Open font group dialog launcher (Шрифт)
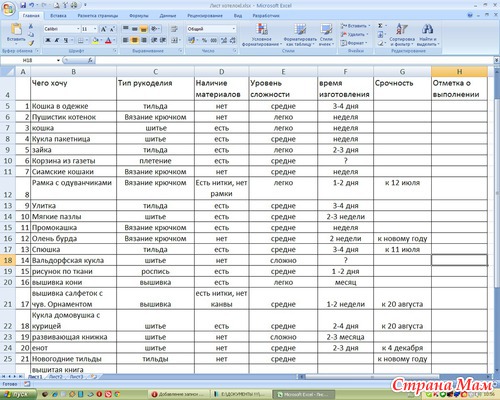Screen dimensions: 500x400 tap(115, 51)
